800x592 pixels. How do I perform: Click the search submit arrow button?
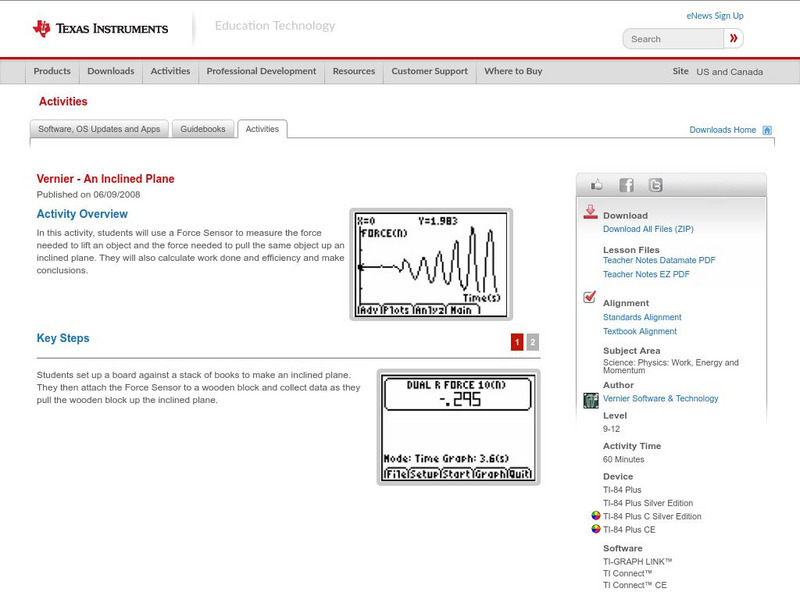733,39
